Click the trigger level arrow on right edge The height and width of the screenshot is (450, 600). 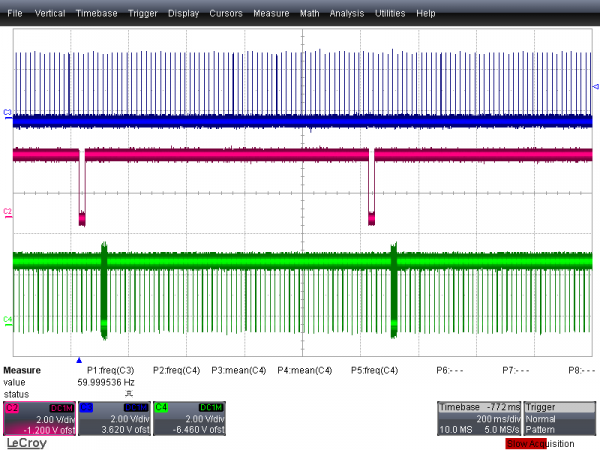(595, 88)
